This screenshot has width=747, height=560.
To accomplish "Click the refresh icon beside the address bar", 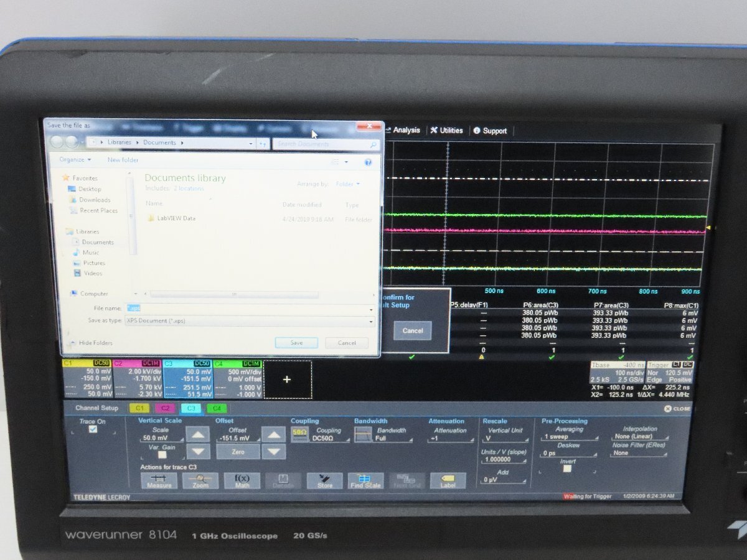I will (x=263, y=143).
